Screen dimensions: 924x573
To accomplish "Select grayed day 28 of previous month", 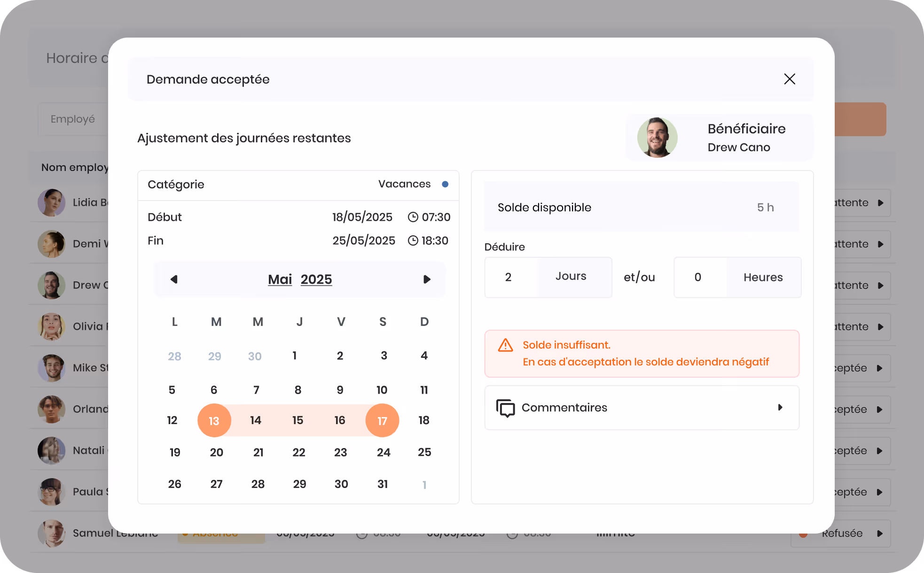I will pos(174,356).
